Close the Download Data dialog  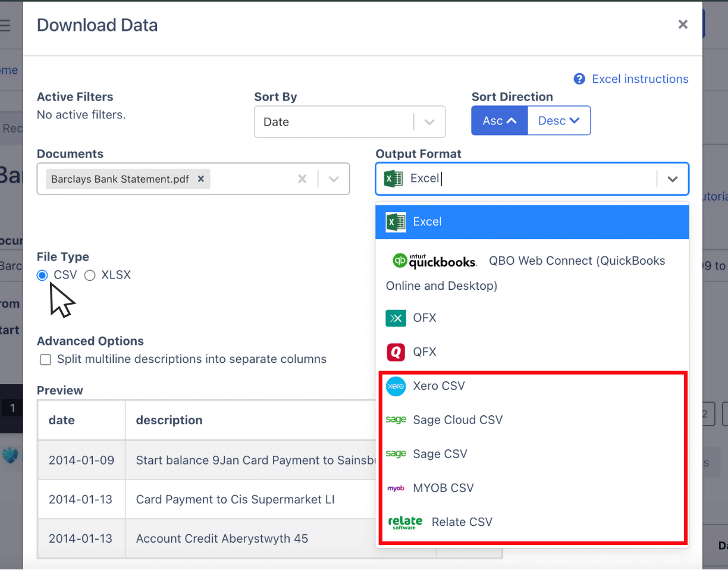(x=683, y=24)
